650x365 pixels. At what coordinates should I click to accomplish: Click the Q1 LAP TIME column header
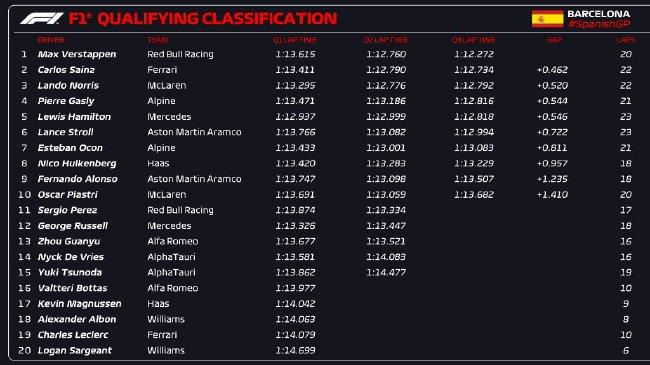tap(295, 40)
